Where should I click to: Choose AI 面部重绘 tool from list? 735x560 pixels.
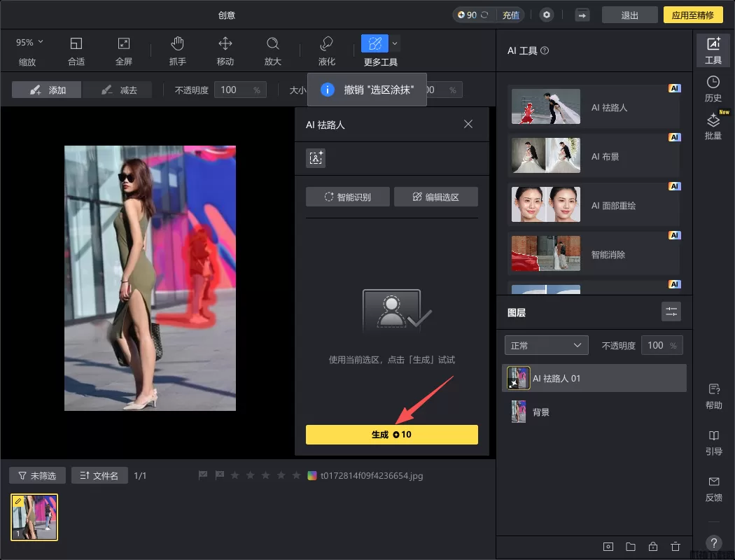[593, 205]
